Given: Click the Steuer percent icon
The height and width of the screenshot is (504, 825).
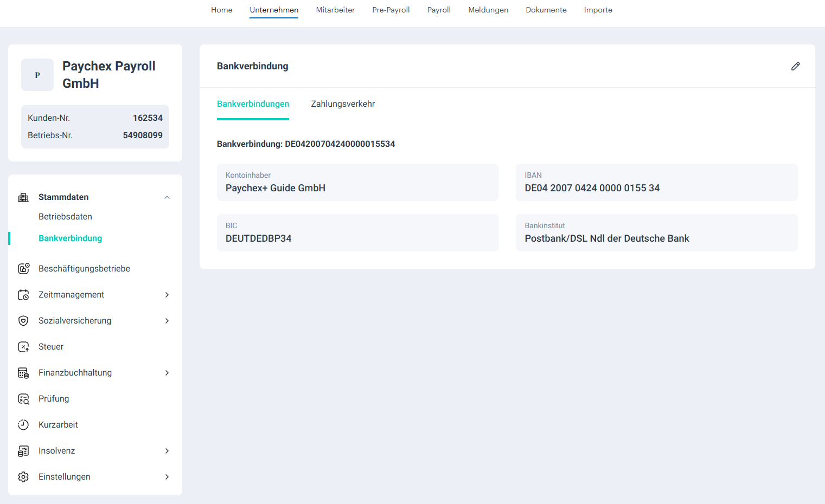Looking at the screenshot, I should [23, 347].
